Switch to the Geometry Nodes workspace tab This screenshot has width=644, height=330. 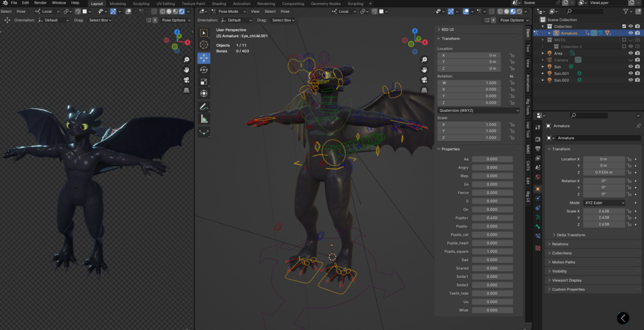coord(326,4)
